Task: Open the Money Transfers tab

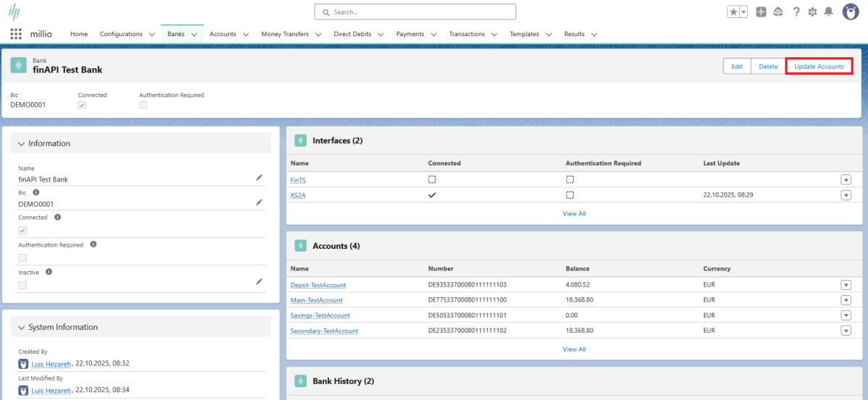Action: pos(285,34)
